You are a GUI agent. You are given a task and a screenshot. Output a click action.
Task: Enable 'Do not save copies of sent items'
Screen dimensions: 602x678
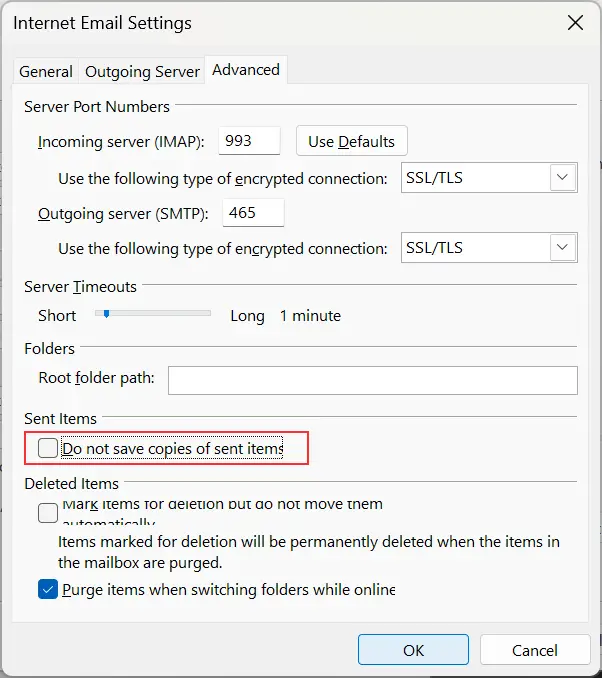(x=48, y=449)
